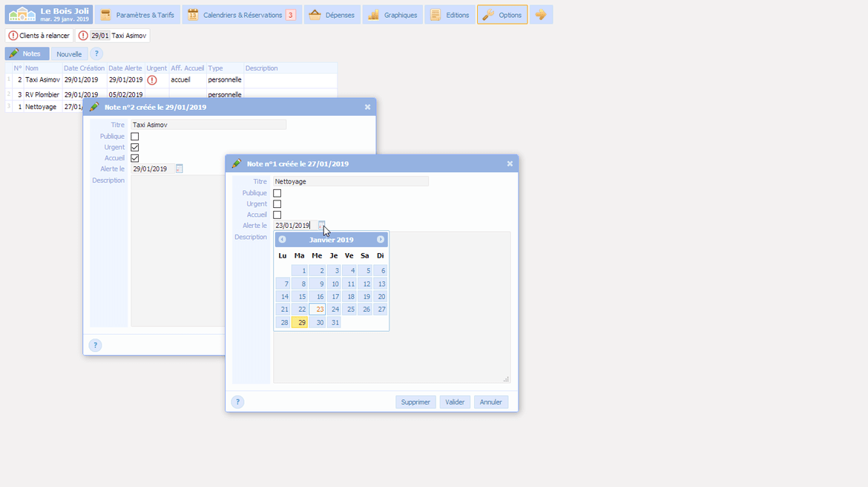Screen dimensions: 868x487
Task: Click Supprimer to delete the note
Action: 415,402
